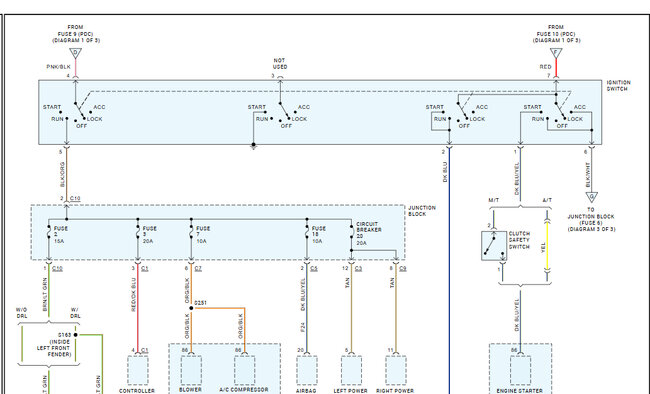Click the triangle connector marked G
This screenshot has height=394, width=650.
click(592, 197)
